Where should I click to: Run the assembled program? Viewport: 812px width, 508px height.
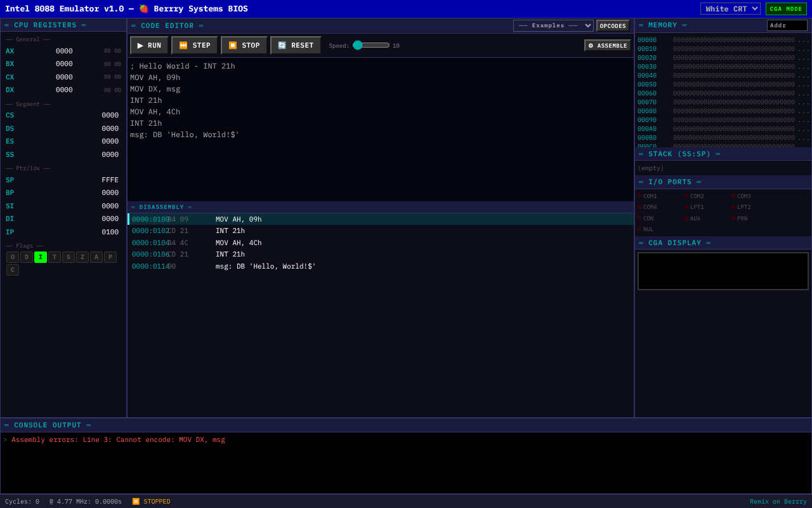coord(148,45)
